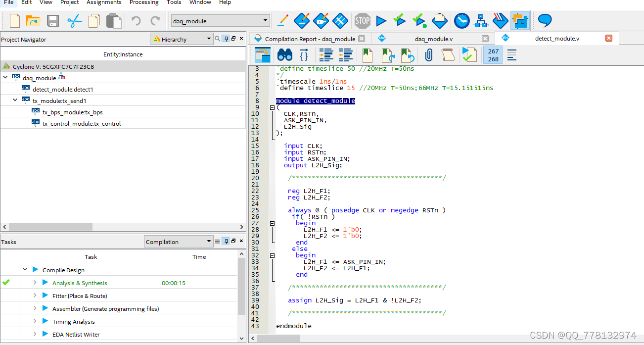Open the daq_module project dropdown
The height and width of the screenshot is (345, 644).
pyautogui.click(x=266, y=21)
